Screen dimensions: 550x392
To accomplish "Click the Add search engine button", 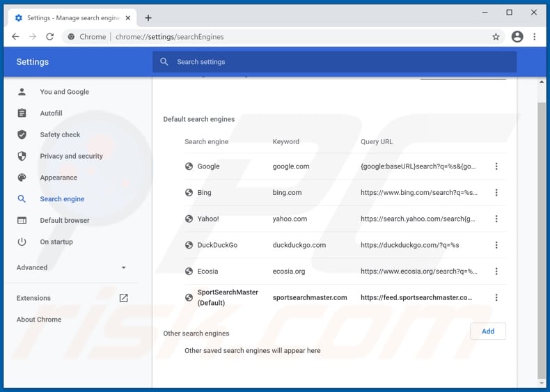I will pyautogui.click(x=487, y=331).
